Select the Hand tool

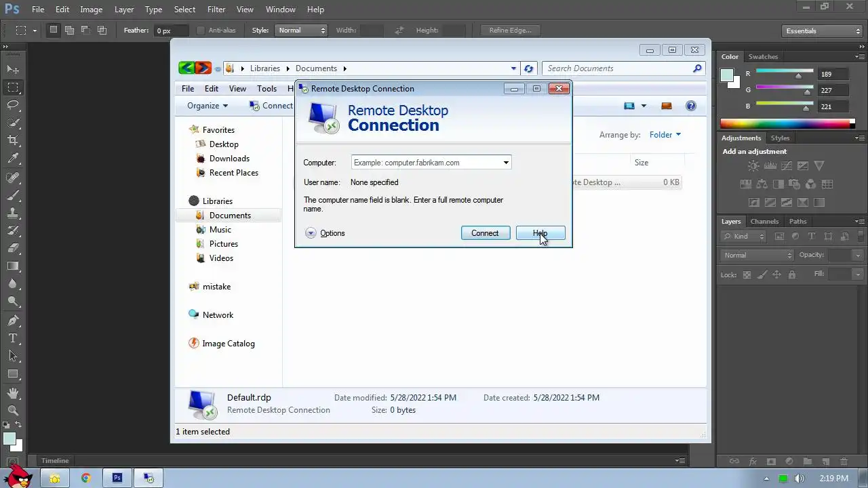click(13, 393)
